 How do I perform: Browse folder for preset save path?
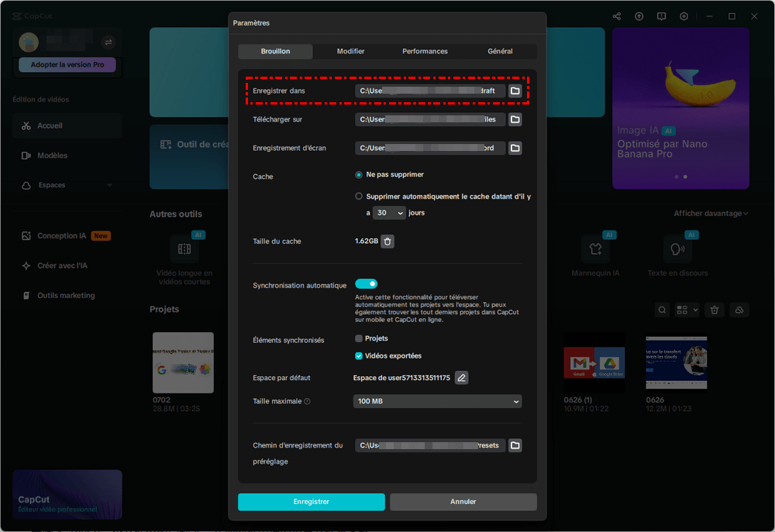click(515, 445)
